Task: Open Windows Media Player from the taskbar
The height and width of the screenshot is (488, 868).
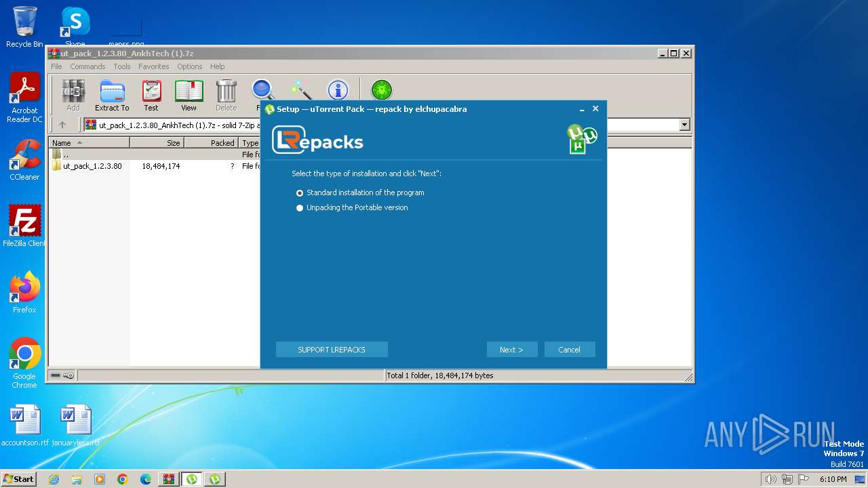Action: (100, 479)
